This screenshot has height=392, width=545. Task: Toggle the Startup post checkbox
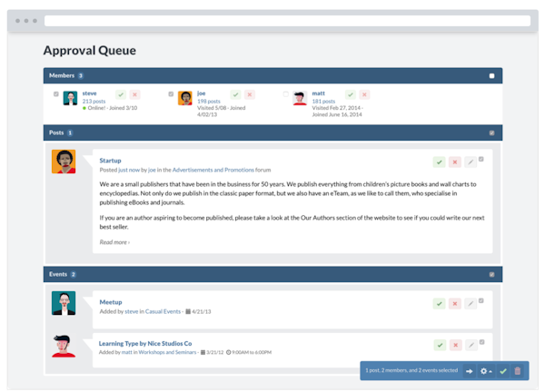pyautogui.click(x=481, y=159)
